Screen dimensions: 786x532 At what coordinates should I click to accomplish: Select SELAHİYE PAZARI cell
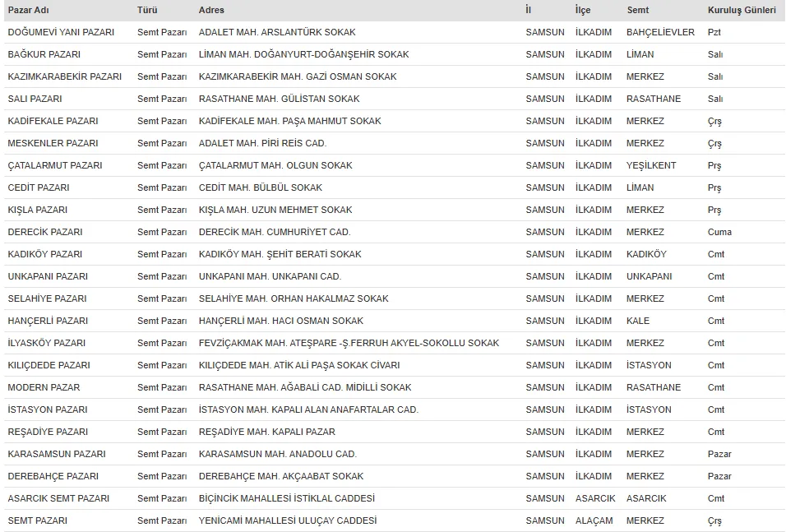(x=47, y=298)
